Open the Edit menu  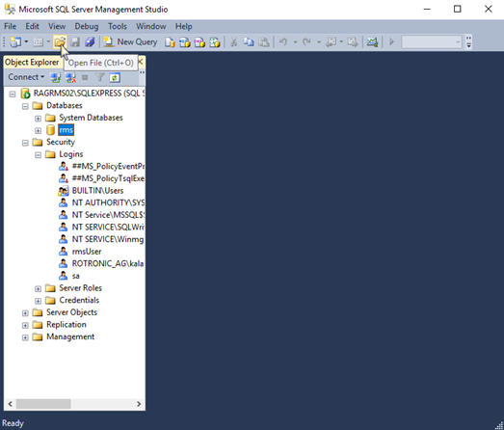coord(32,26)
